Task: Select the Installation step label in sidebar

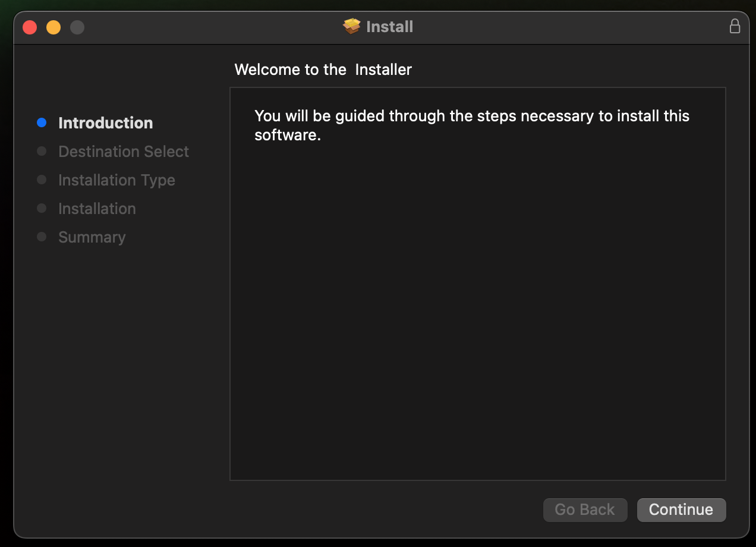Action: 97,209
